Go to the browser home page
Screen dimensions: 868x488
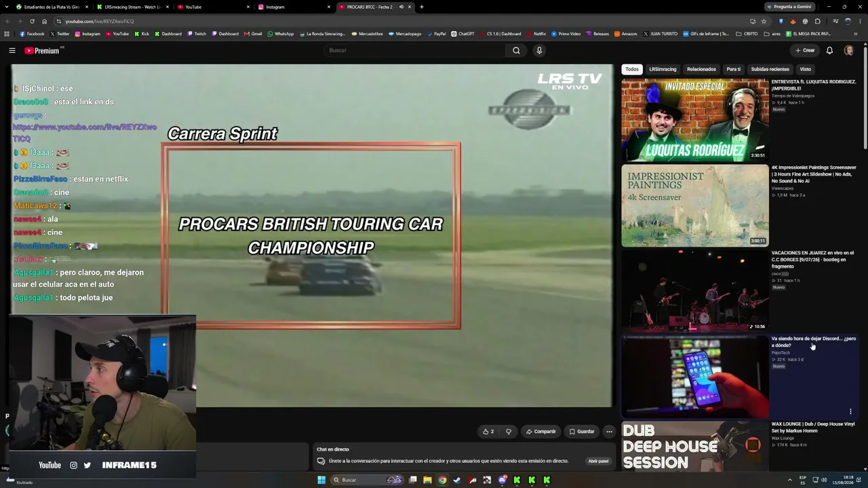coord(44,21)
